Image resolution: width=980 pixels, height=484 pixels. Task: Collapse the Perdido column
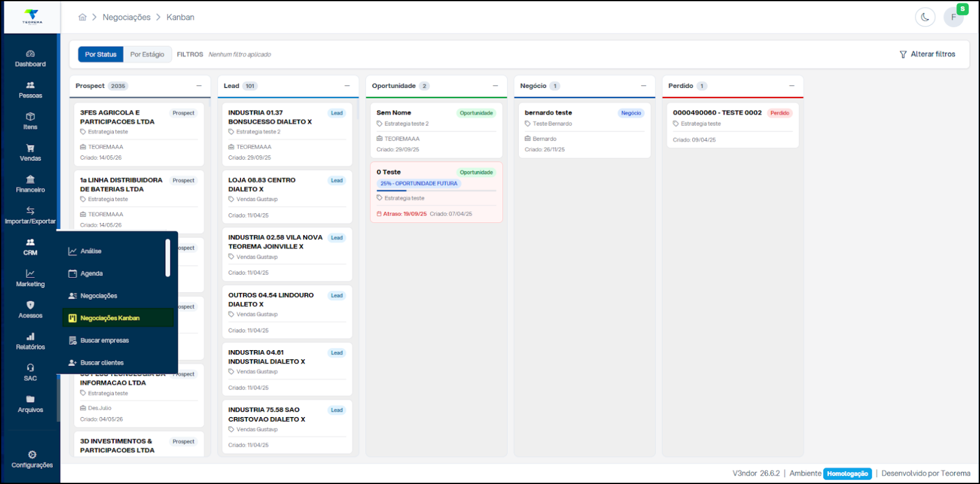click(792, 86)
